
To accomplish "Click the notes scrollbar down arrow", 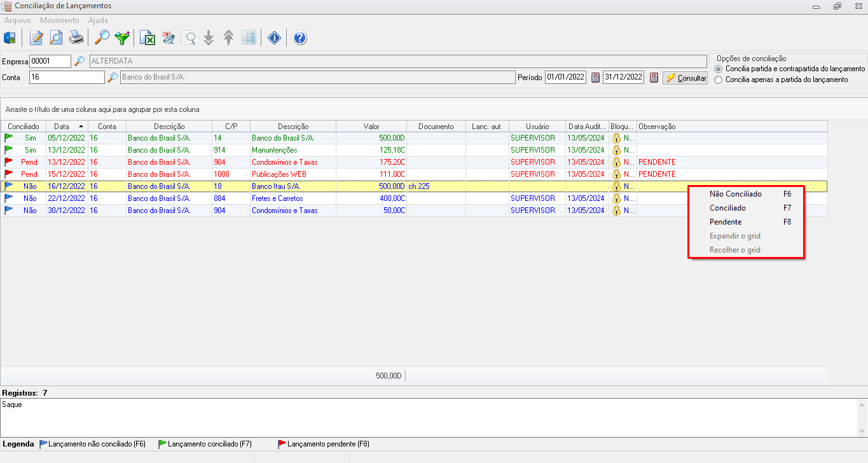I will 862,431.
